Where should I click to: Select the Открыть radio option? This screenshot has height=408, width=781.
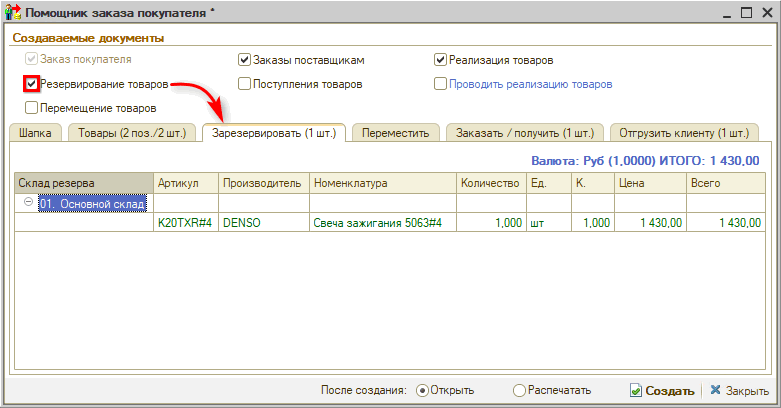[x=422, y=391]
